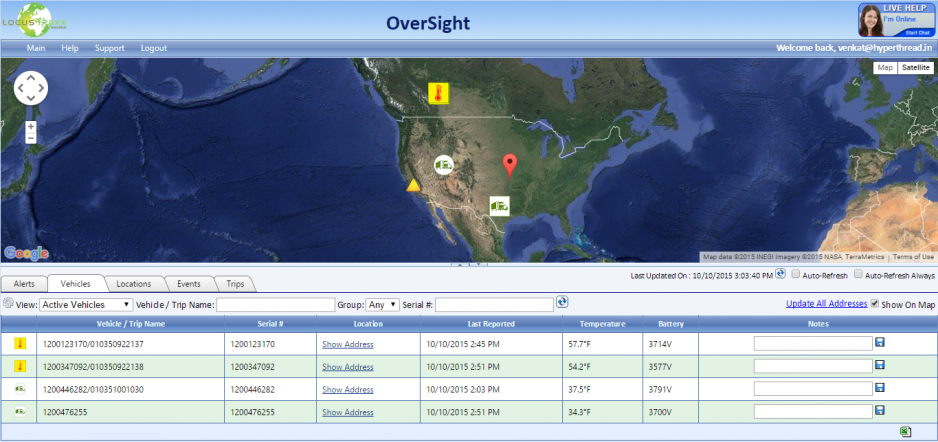
Task: Click refresh icon next to Serial # field
Action: click(562, 303)
